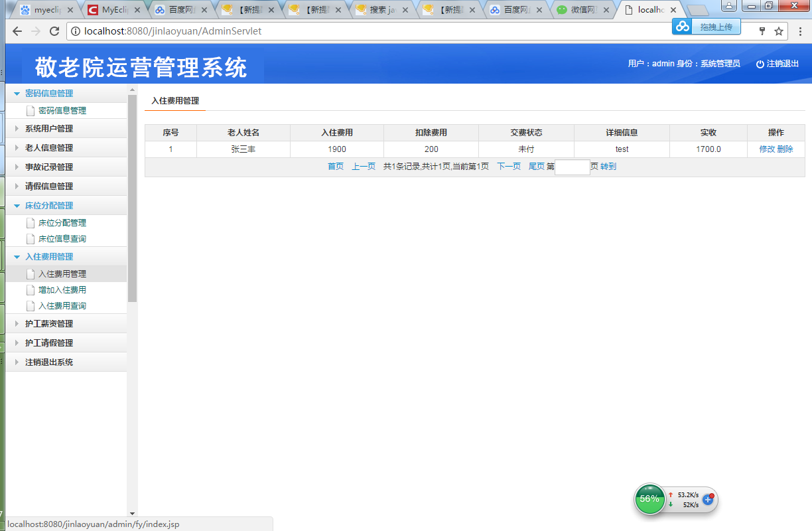Select the 入住费用管理 content tab
The height and width of the screenshot is (531, 812).
pyautogui.click(x=175, y=101)
